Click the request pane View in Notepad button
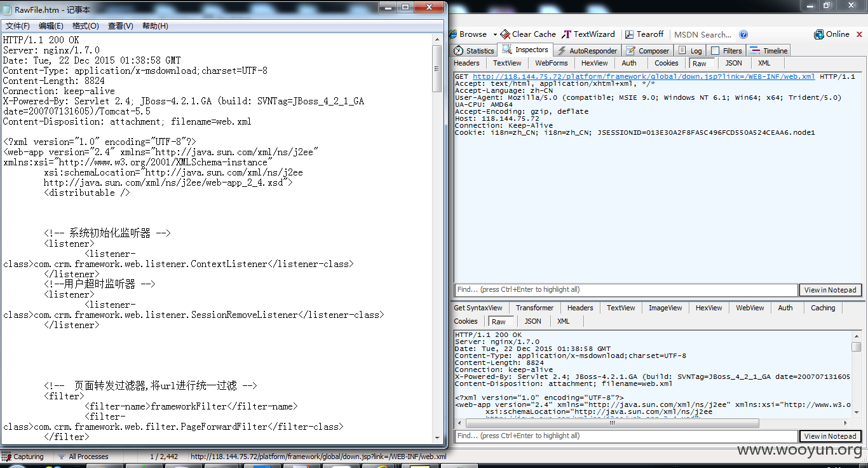868x468 pixels. pyautogui.click(x=830, y=290)
